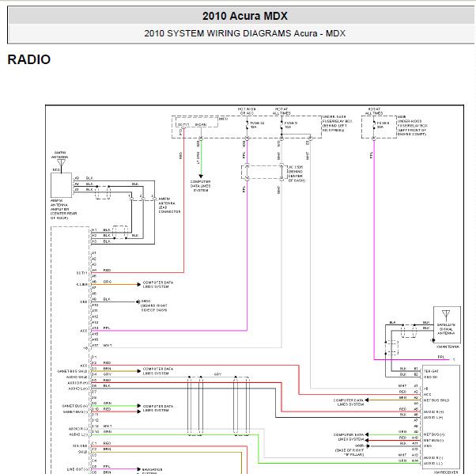Click the 'MICU' module label
The height and width of the screenshot is (474, 476).
coord(223,119)
